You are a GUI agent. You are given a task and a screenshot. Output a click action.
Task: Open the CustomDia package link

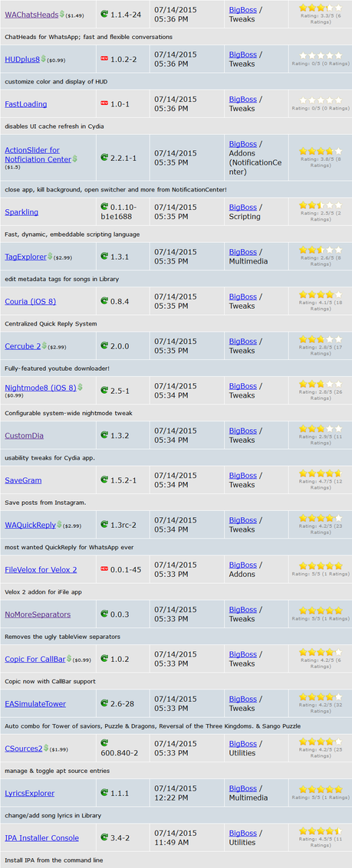pos(25,436)
